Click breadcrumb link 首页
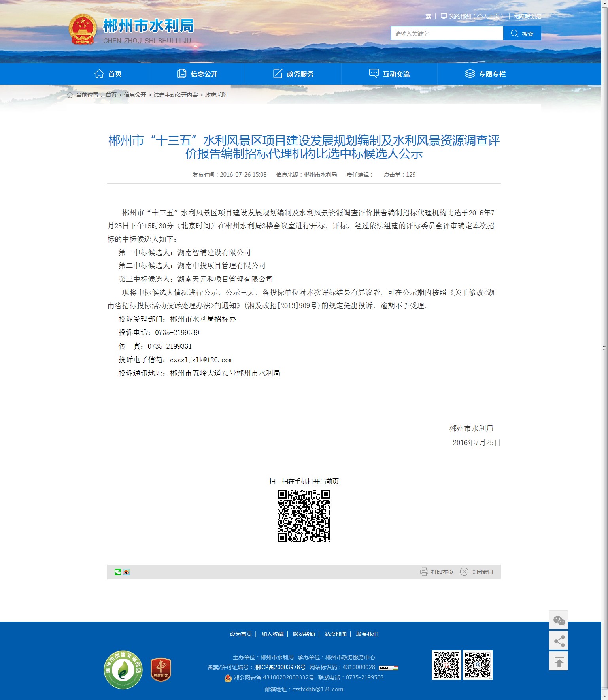 (111, 95)
